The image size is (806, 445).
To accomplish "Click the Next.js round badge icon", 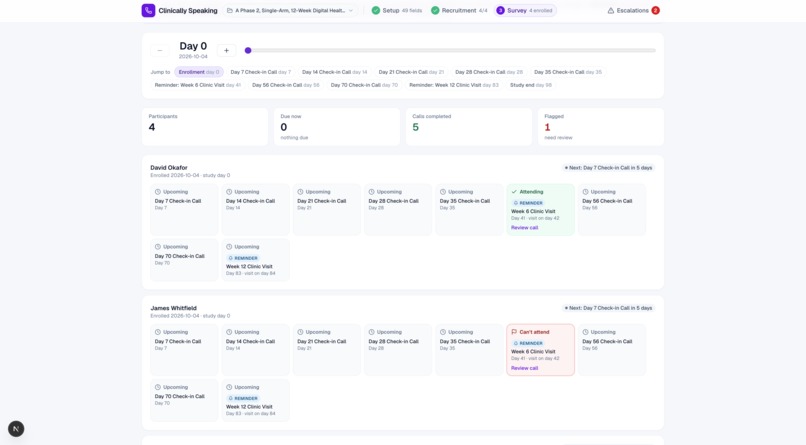I will [16, 429].
